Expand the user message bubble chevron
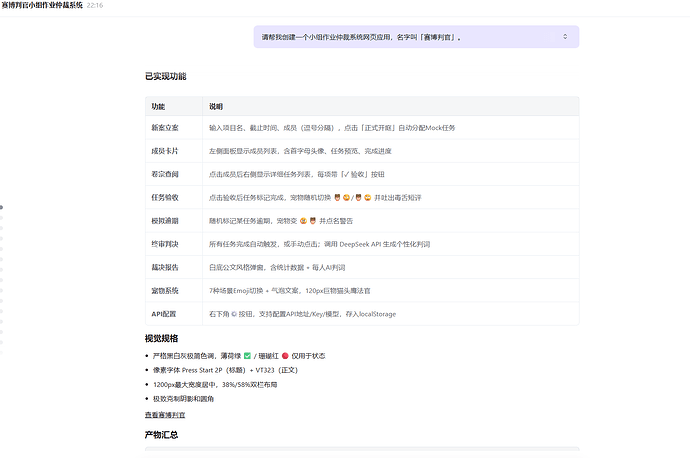The width and height of the screenshot is (690, 458). (x=565, y=36)
